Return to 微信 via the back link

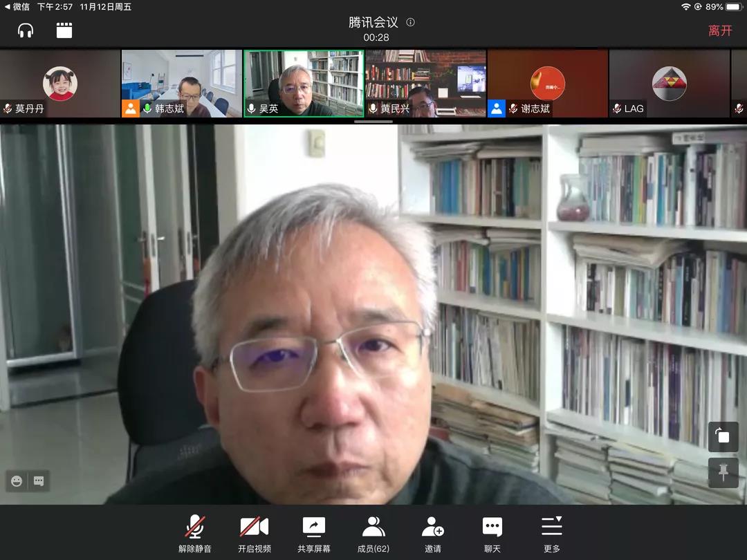[x=17, y=7]
